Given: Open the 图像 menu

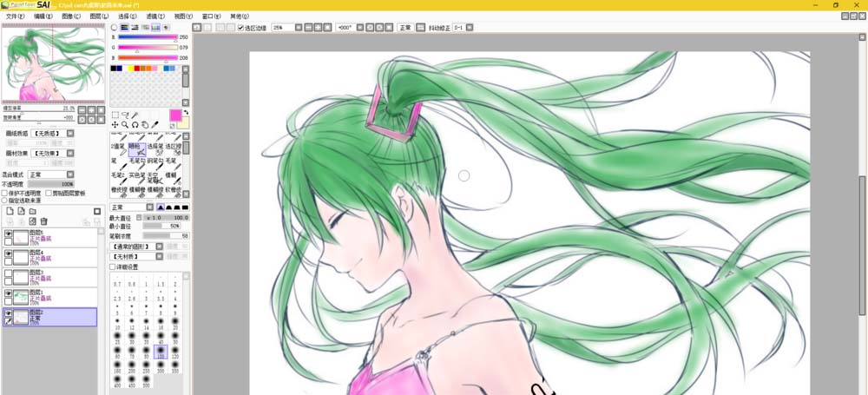Looking at the screenshot, I should (71, 16).
